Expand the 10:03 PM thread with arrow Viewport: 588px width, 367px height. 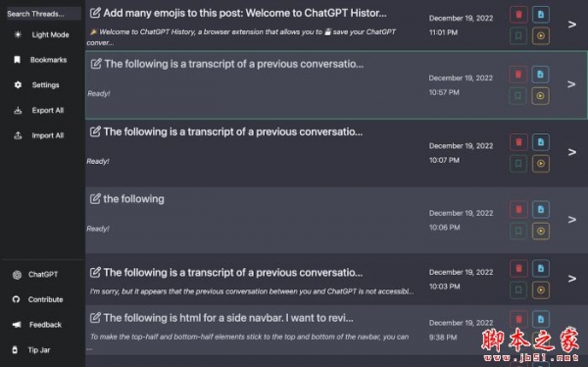click(x=572, y=279)
